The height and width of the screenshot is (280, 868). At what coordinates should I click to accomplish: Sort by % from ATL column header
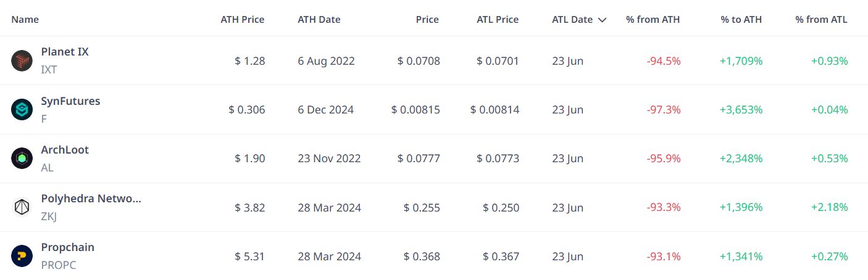click(x=821, y=19)
